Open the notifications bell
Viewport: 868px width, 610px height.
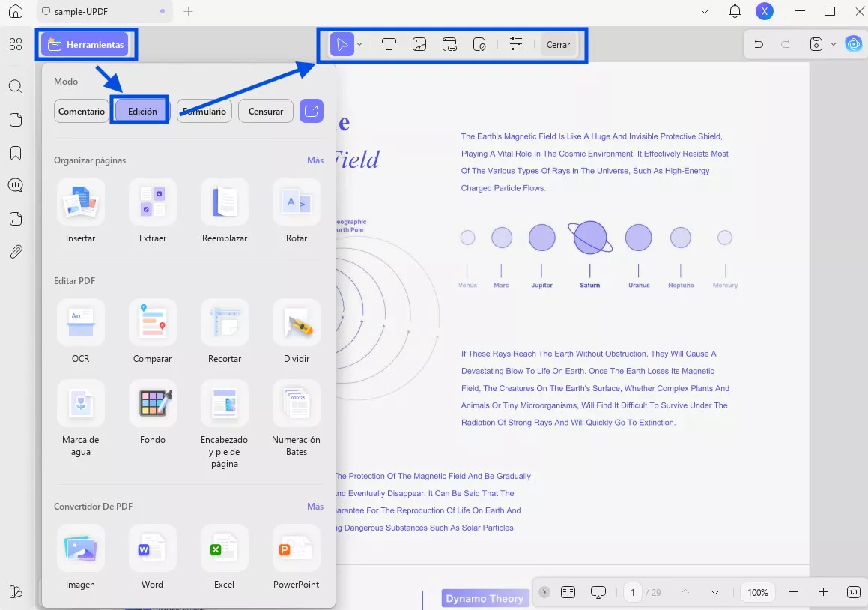pos(735,11)
